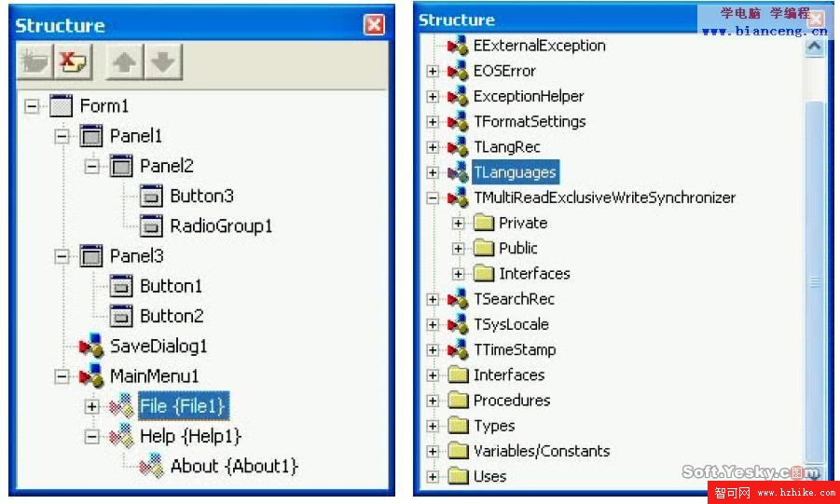840x504 pixels.
Task: Select the Form1 form icon
Action: point(61,106)
